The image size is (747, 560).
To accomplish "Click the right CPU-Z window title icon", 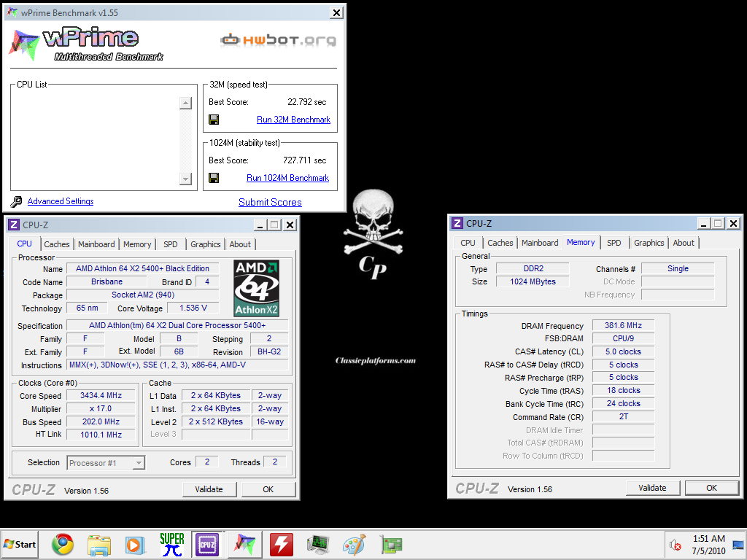I will click(x=457, y=223).
